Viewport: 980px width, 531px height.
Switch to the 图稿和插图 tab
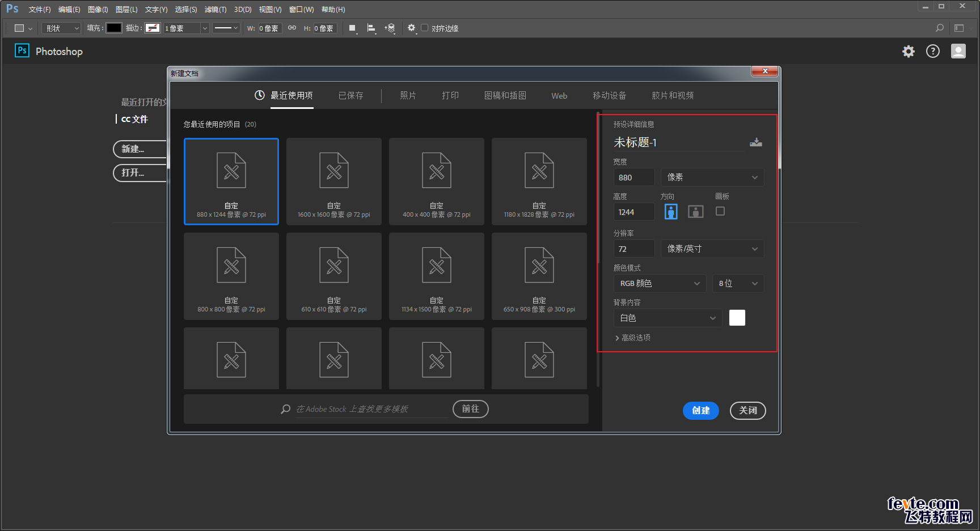click(x=505, y=95)
